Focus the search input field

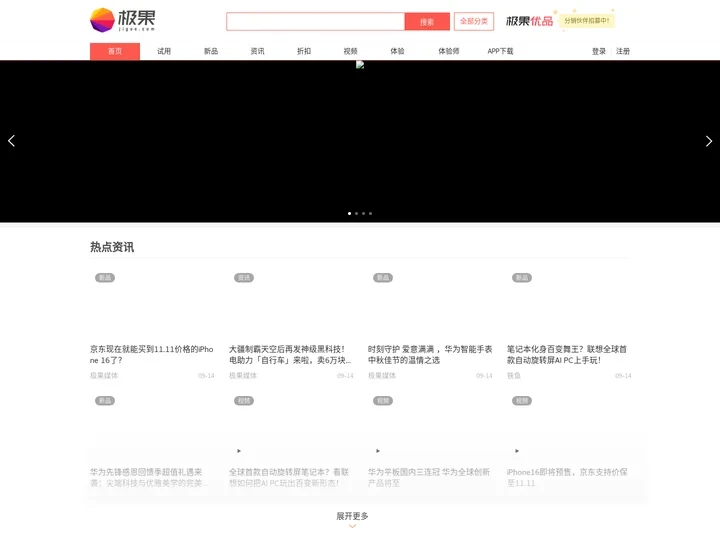[x=315, y=22]
